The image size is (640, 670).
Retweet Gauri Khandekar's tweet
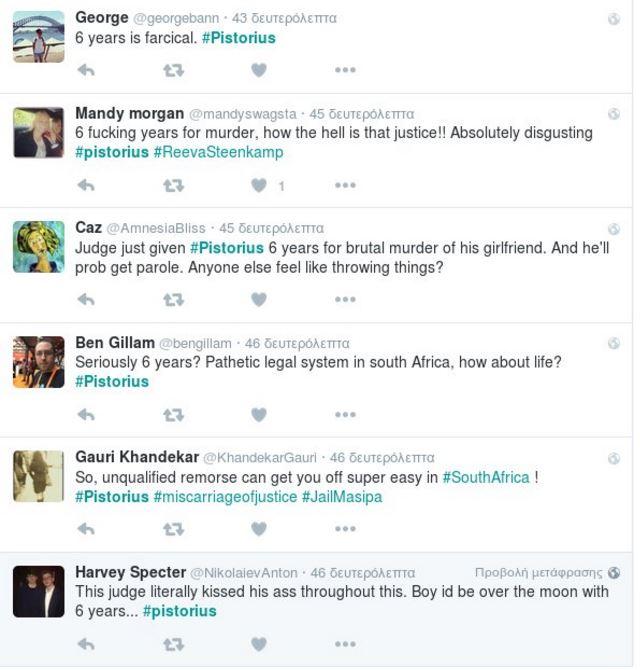pyautogui.click(x=173, y=529)
